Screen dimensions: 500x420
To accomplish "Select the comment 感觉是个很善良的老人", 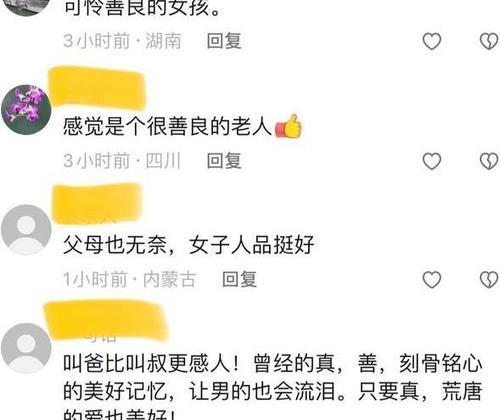I will 183,127.
